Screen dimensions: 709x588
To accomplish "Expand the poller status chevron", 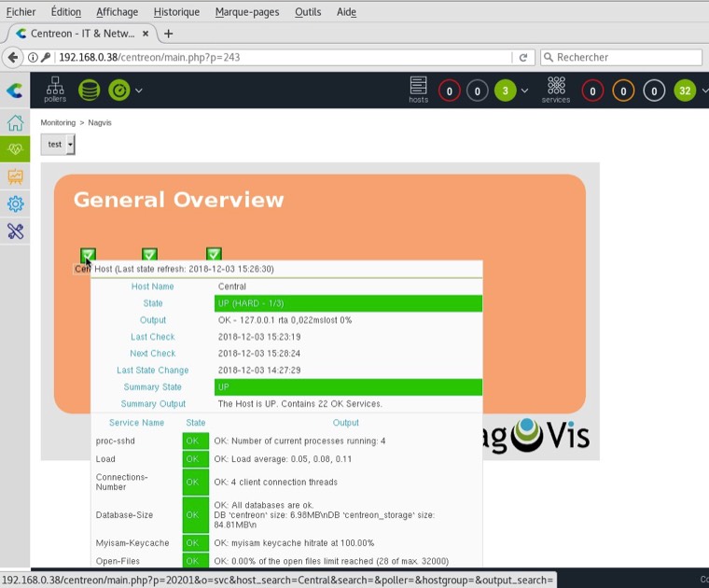I will [x=139, y=91].
